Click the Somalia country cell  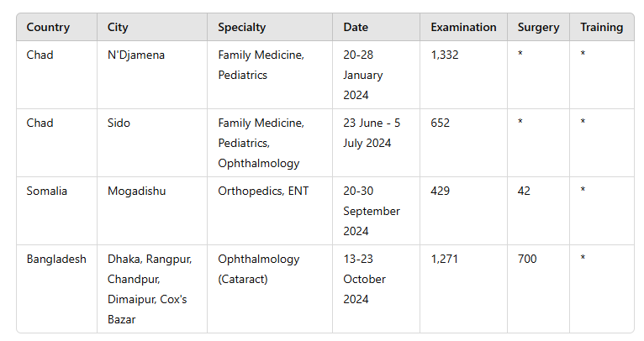click(46, 191)
